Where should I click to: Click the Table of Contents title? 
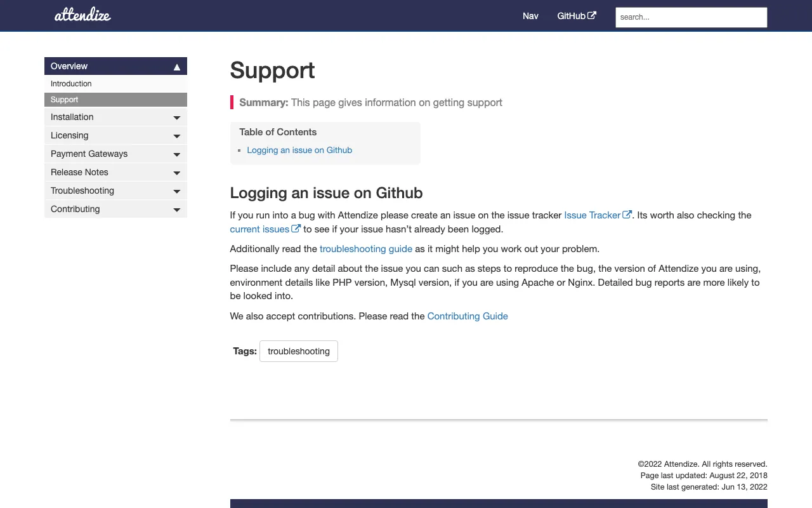click(x=278, y=132)
